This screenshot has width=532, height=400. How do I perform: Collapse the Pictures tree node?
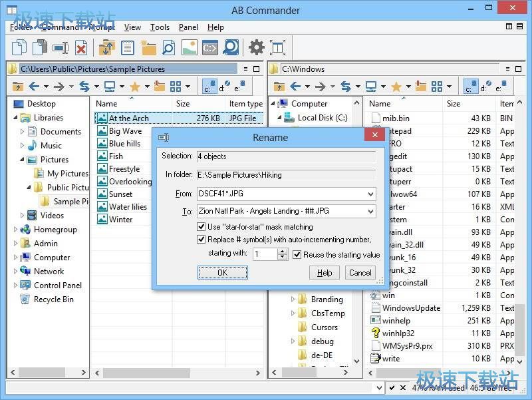23,160
